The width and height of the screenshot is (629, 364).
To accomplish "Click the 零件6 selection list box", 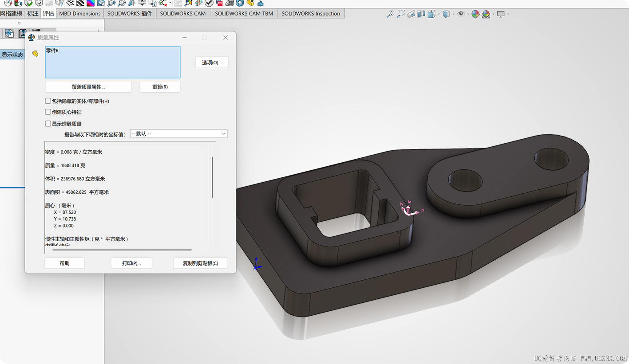I will (x=113, y=63).
